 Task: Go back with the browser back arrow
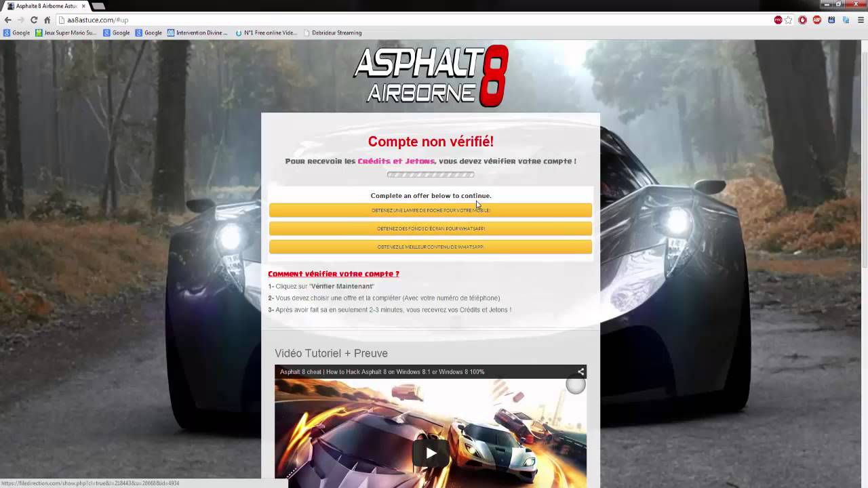[7, 20]
